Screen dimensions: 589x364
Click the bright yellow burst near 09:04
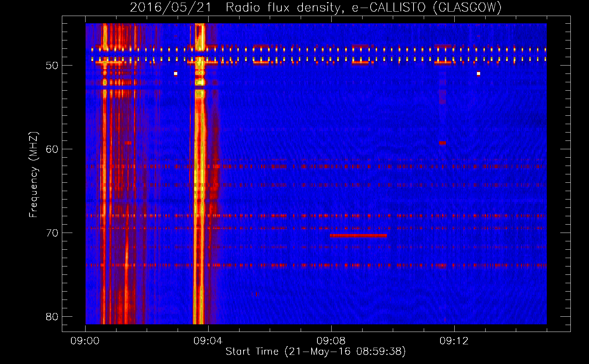click(x=200, y=174)
